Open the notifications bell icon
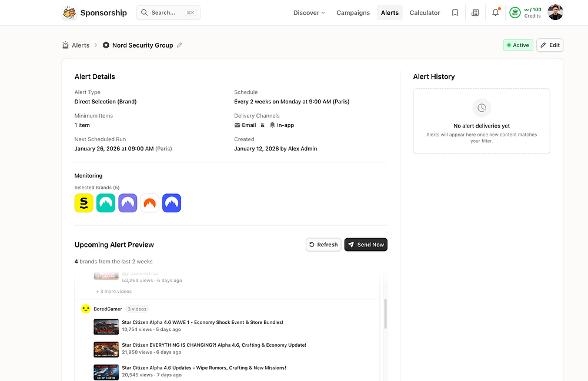 pos(495,13)
